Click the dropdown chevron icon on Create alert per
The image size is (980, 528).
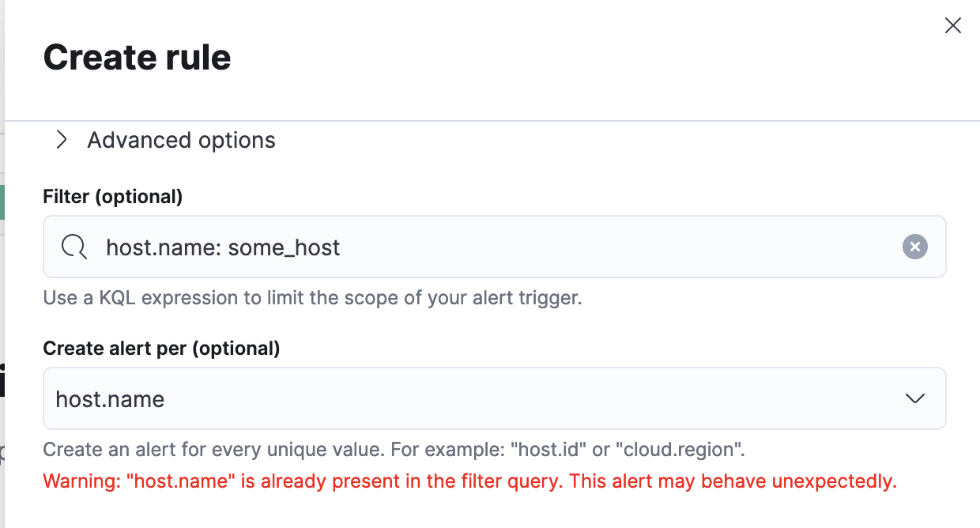[x=914, y=398]
